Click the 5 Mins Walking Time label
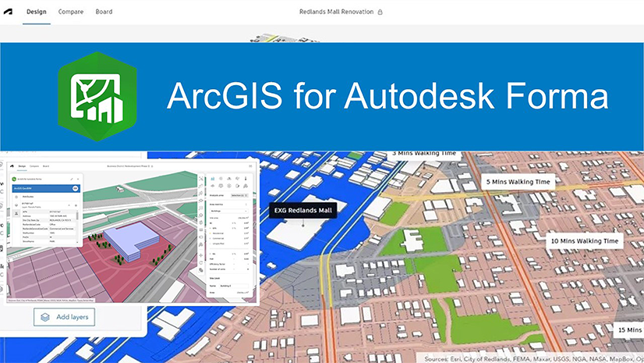The image size is (644, 363). 518,182
